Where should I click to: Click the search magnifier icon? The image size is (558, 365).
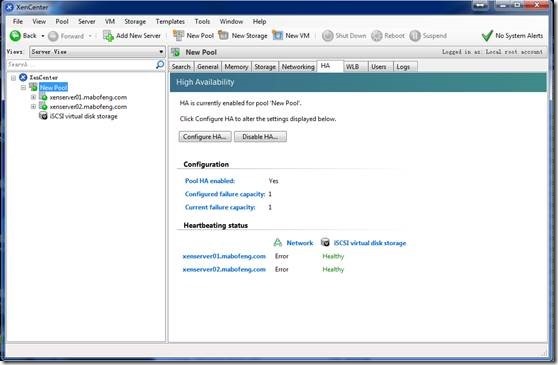(x=160, y=64)
